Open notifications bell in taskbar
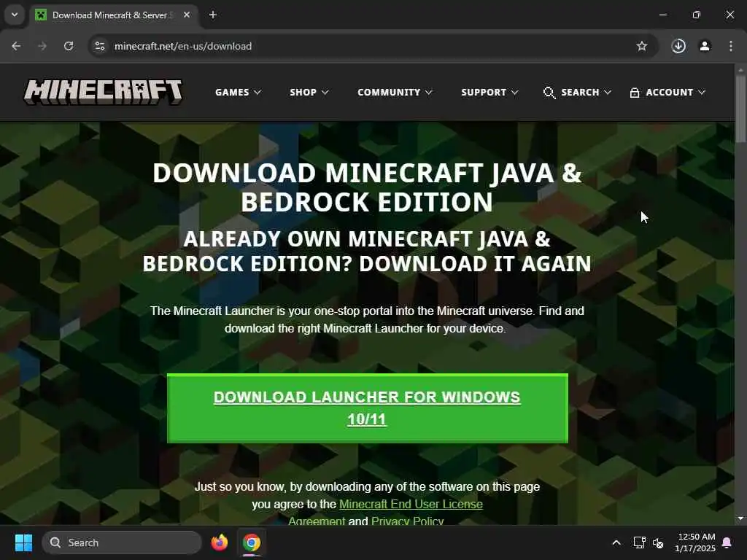The image size is (747, 560). [x=727, y=542]
